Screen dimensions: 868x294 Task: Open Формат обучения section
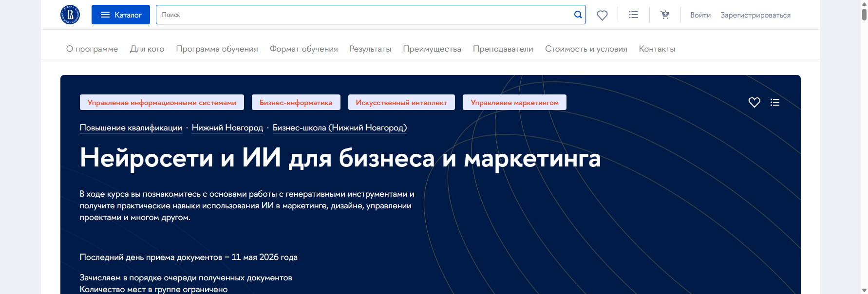click(x=304, y=49)
